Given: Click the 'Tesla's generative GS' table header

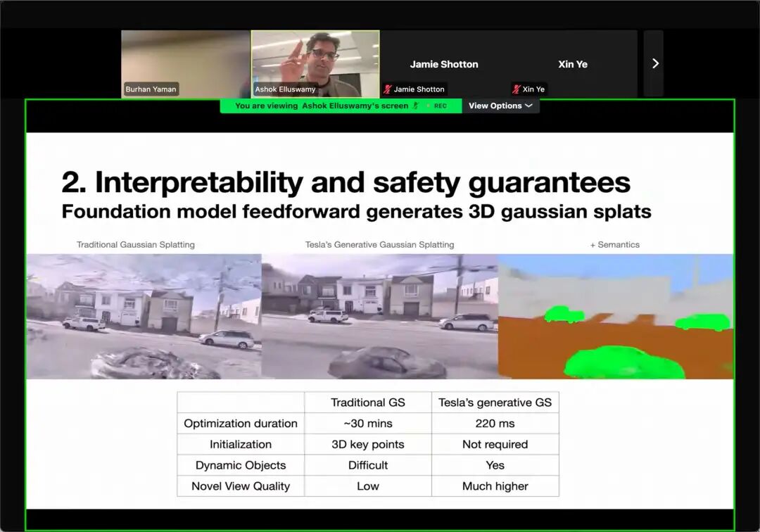Looking at the screenshot, I should (495, 403).
